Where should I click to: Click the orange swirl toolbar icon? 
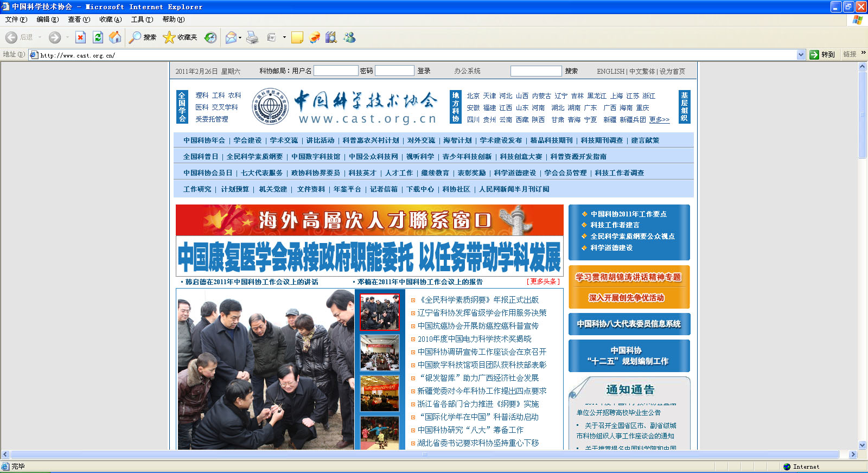(x=315, y=37)
